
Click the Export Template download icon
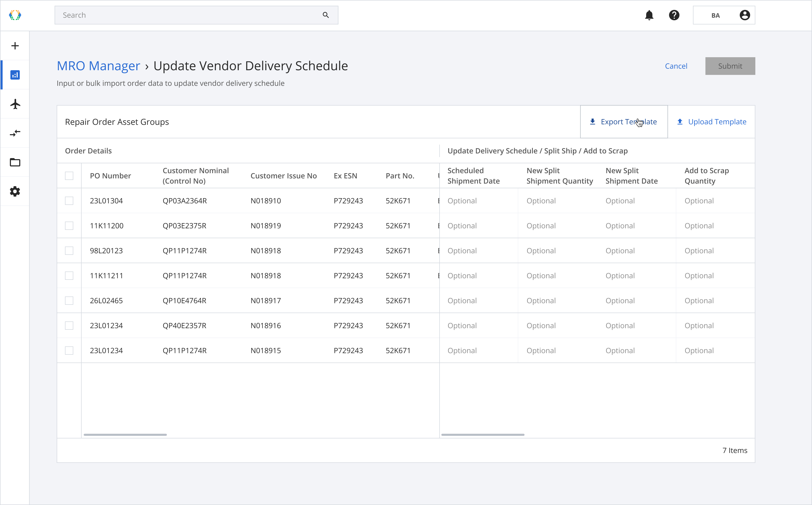[x=592, y=122]
